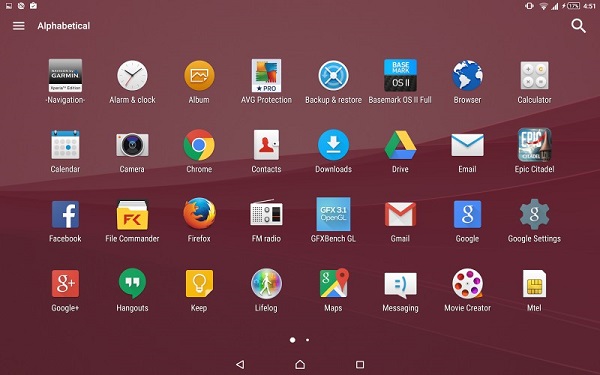600x375 pixels.
Task: Tap the Recent apps square button
Action: 360,364
